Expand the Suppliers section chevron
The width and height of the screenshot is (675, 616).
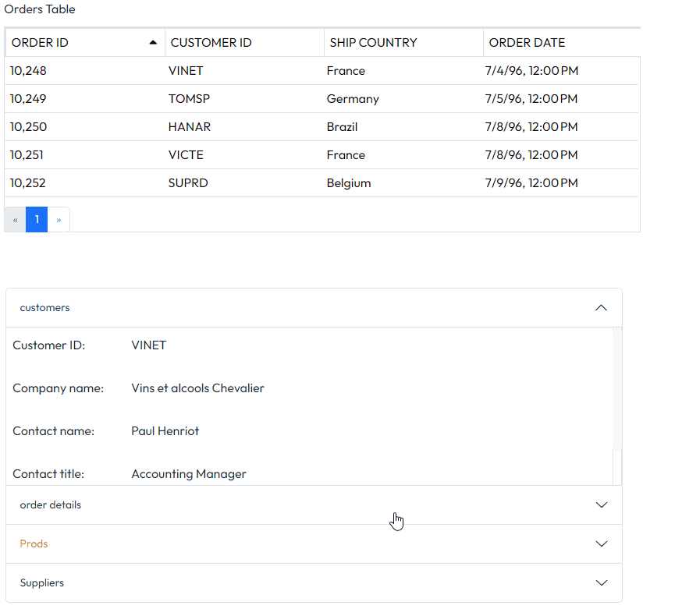coord(602,583)
